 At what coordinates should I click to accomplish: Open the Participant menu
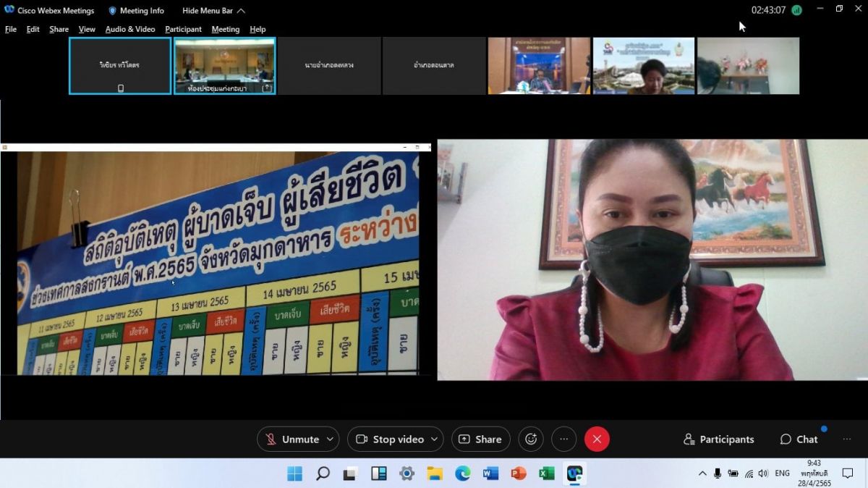pyautogui.click(x=183, y=29)
